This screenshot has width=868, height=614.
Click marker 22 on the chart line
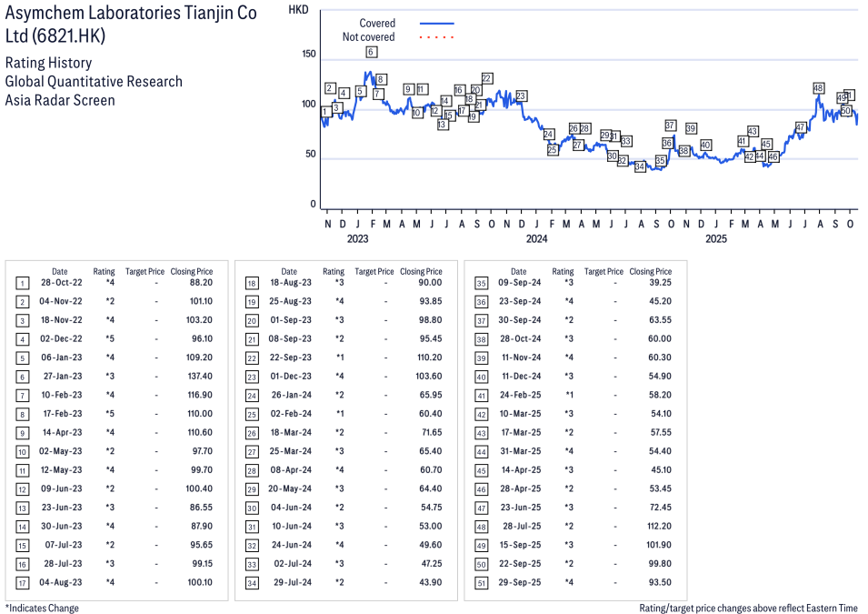(487, 78)
